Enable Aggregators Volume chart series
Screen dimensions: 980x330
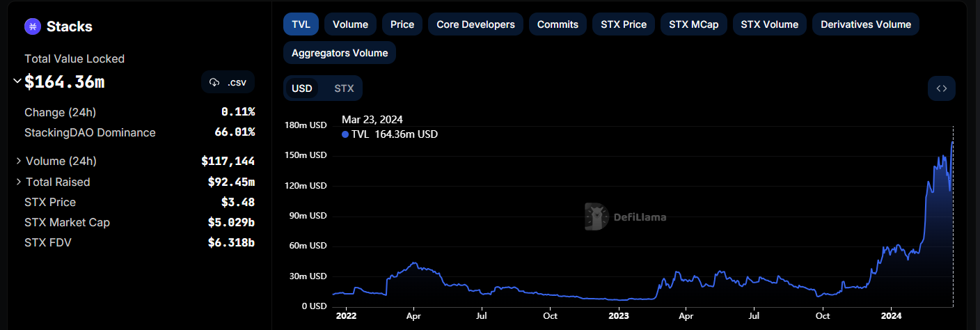340,53
